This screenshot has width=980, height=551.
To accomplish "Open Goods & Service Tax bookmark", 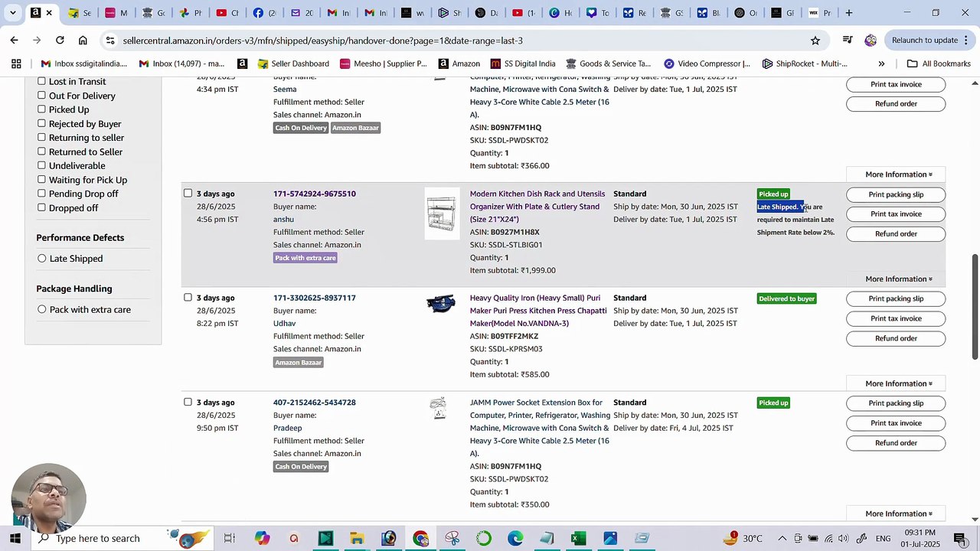I will tap(608, 64).
